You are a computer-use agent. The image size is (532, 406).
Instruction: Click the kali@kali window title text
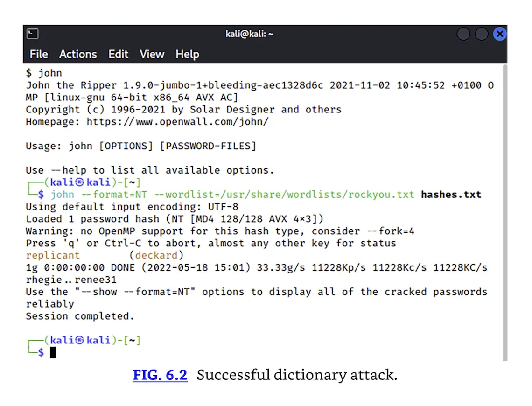tap(249, 34)
